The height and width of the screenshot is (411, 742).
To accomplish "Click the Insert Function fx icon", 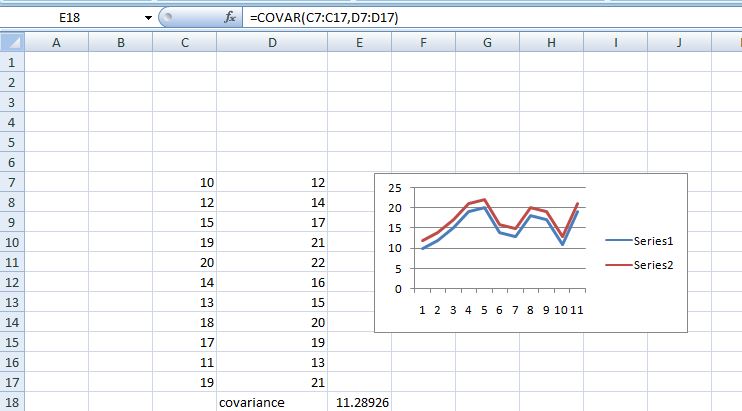I will (229, 17).
